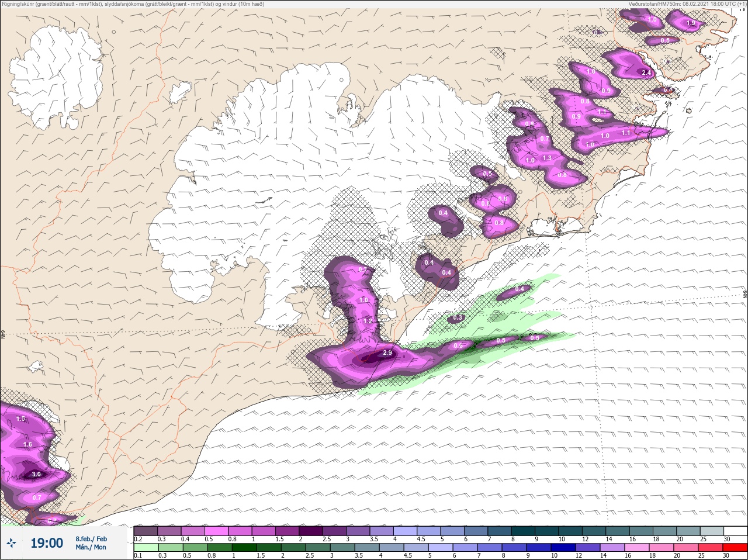Click the 2.9 precipitation value on the map
Image resolution: width=748 pixels, height=560 pixels.
point(387,353)
